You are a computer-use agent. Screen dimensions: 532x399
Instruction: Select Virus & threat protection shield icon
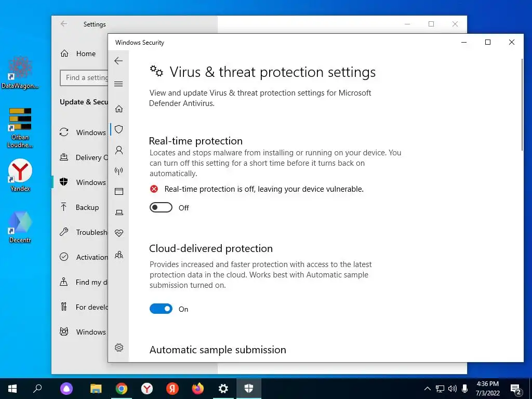coord(119,129)
